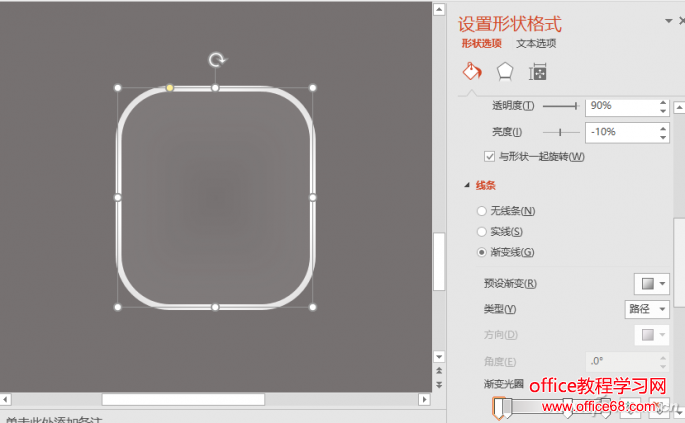Click the rotation handle above the shape
The height and width of the screenshot is (423, 685).
pyautogui.click(x=217, y=59)
